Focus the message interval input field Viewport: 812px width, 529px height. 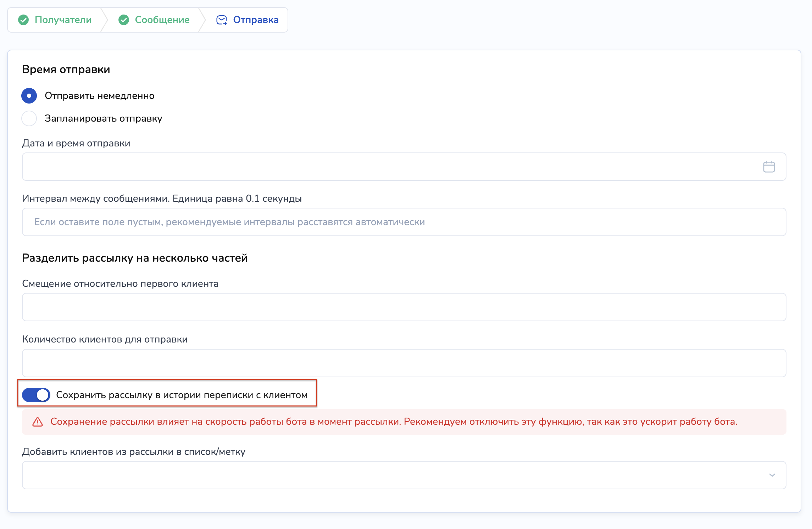tap(404, 222)
